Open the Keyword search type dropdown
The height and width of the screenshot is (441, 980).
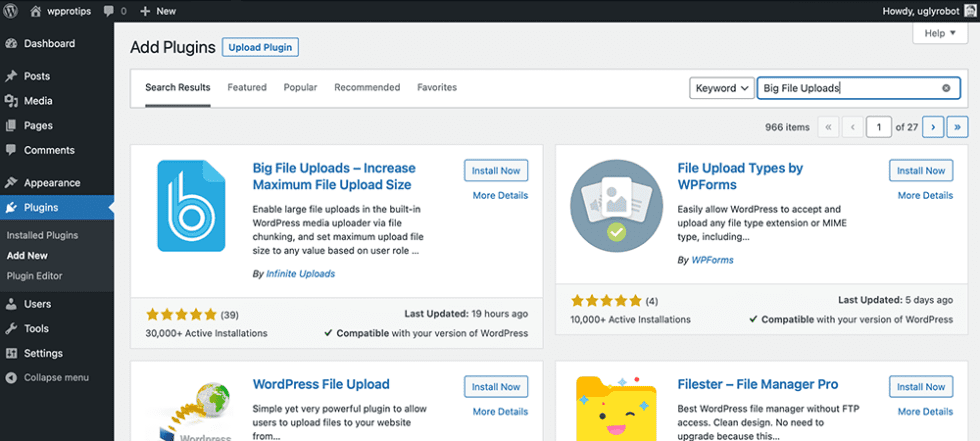click(x=722, y=88)
